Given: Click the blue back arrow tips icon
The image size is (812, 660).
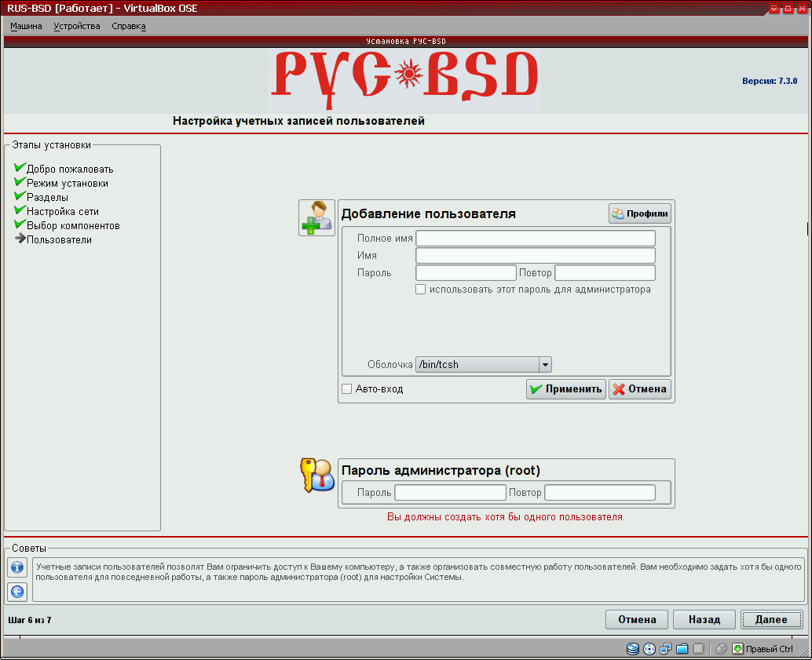Looking at the screenshot, I should tap(17, 591).
